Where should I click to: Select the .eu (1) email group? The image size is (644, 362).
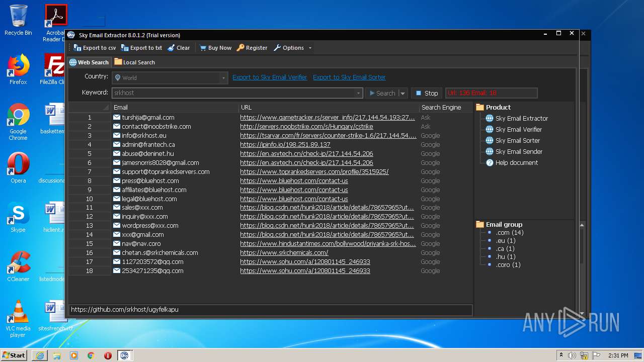(506, 241)
